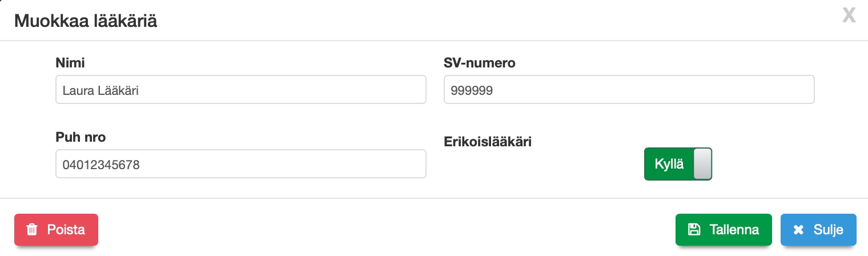
Task: Save changes with the Tallenna button
Action: [724, 230]
